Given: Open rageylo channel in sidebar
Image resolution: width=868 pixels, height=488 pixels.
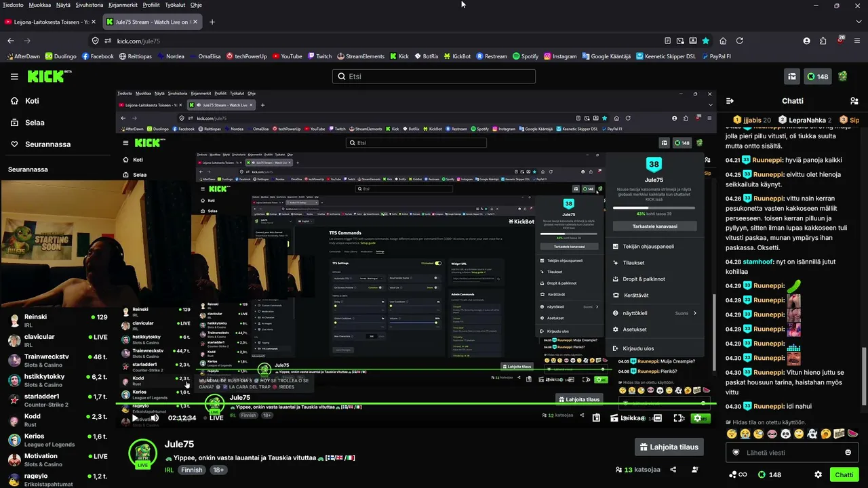Looking at the screenshot, I should [57, 479].
